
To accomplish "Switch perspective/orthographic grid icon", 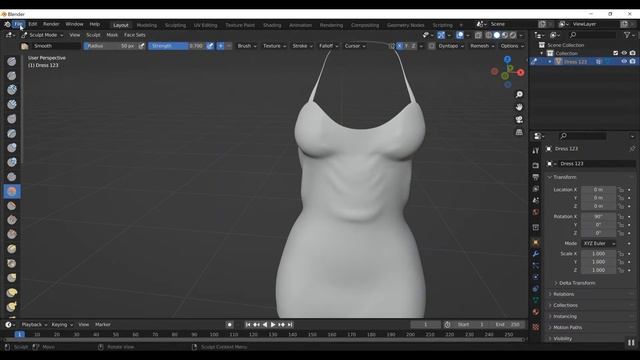I will [519, 132].
